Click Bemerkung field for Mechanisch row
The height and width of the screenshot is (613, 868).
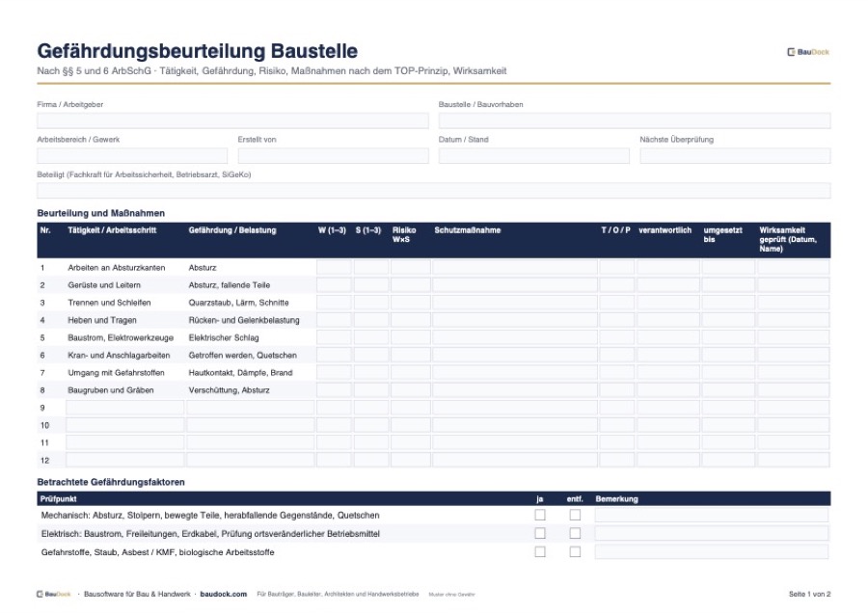click(712, 515)
